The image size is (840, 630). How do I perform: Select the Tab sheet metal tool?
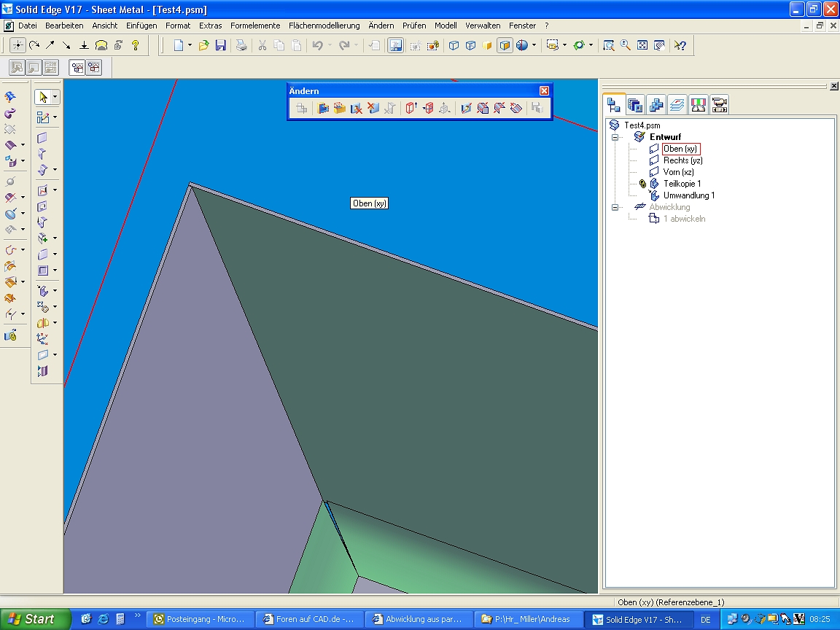[x=42, y=138]
